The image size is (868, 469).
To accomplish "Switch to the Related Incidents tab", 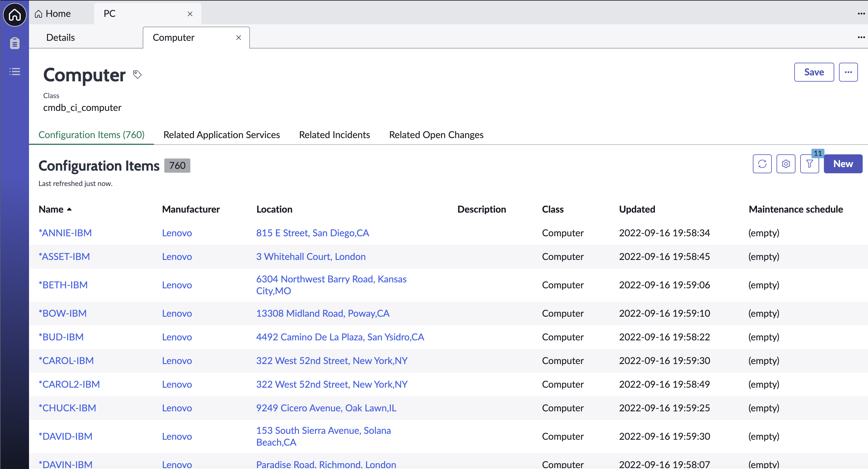I will point(334,134).
